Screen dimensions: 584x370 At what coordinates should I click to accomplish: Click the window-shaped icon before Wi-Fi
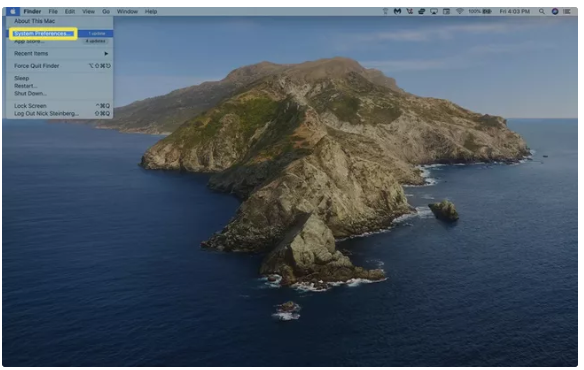coord(447,12)
